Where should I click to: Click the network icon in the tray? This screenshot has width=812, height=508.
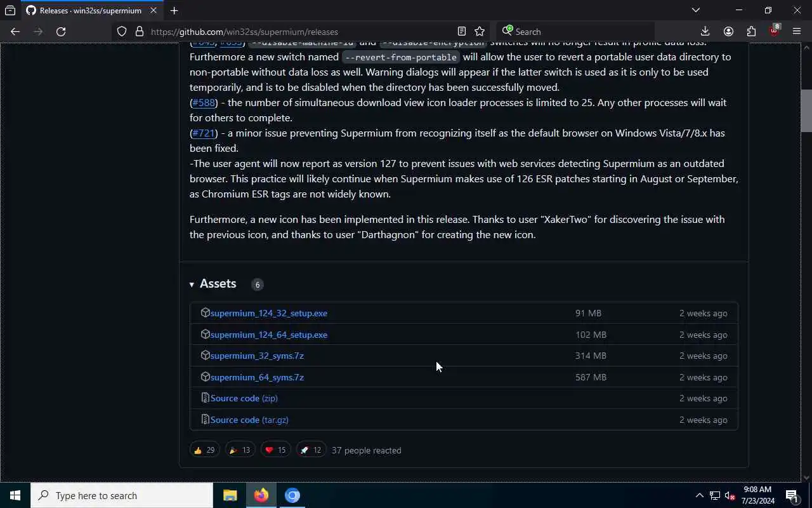click(x=715, y=495)
